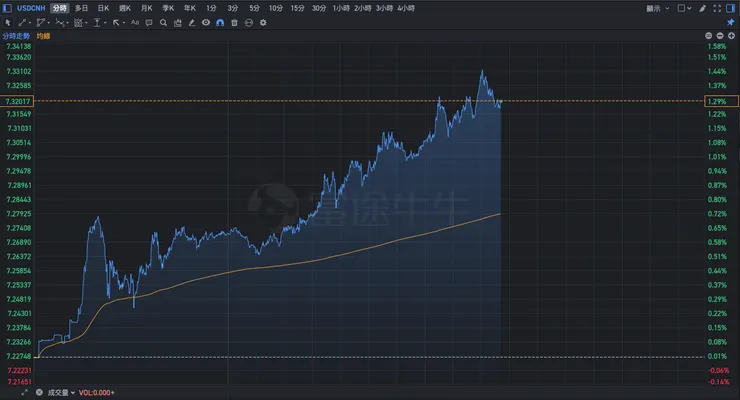The height and width of the screenshot is (400, 740).
Task: Click the orange 均線 legend label
Action: pos(43,36)
